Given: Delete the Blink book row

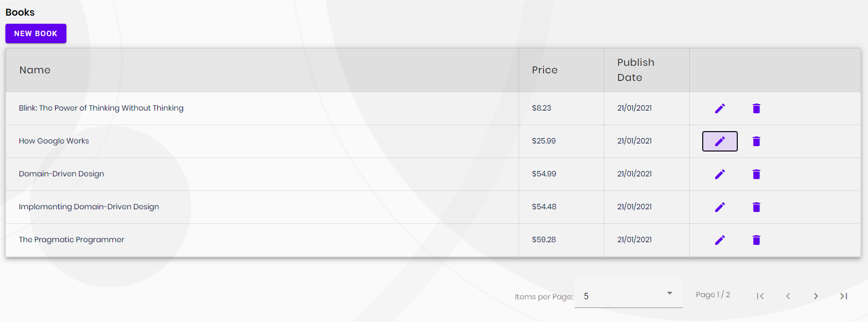Looking at the screenshot, I should (756, 108).
